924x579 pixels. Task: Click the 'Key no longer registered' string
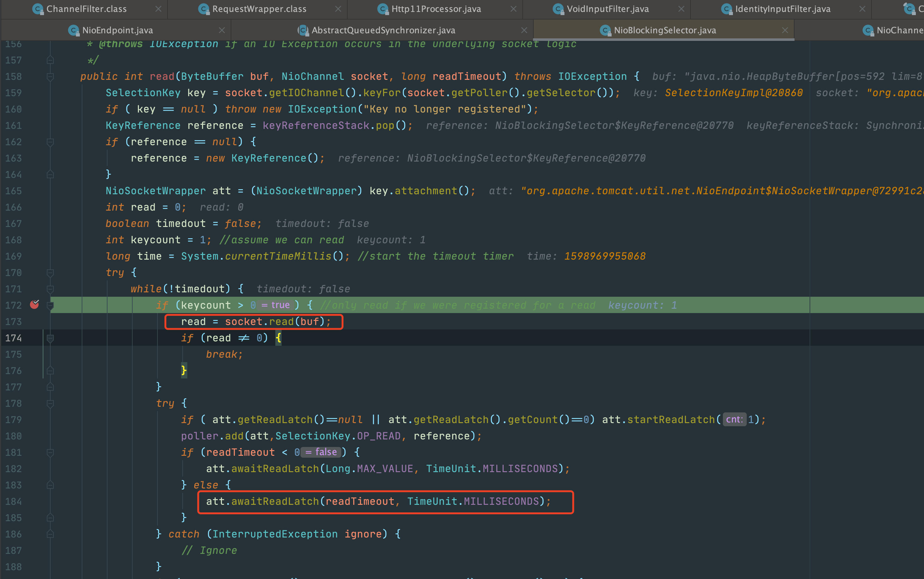(444, 109)
